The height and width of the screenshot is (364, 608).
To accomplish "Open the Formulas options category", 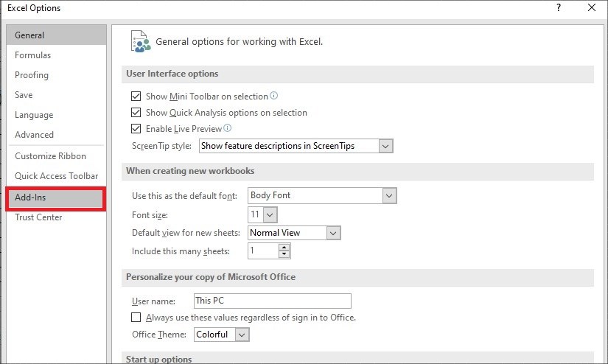I will coord(33,55).
